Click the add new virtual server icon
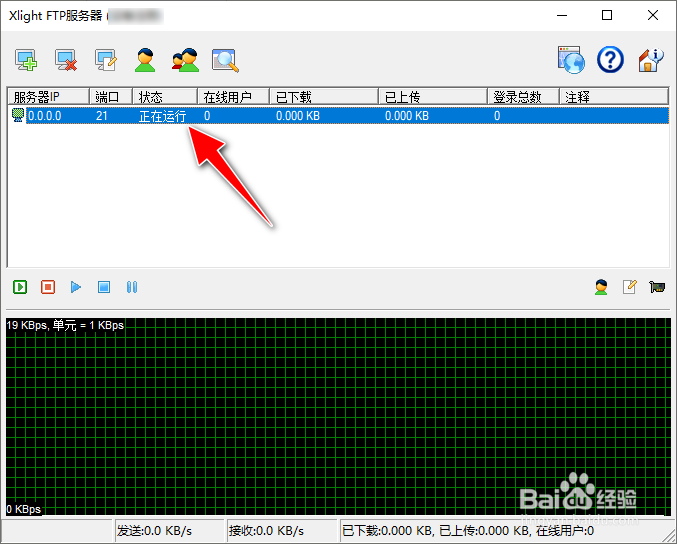 point(26,60)
